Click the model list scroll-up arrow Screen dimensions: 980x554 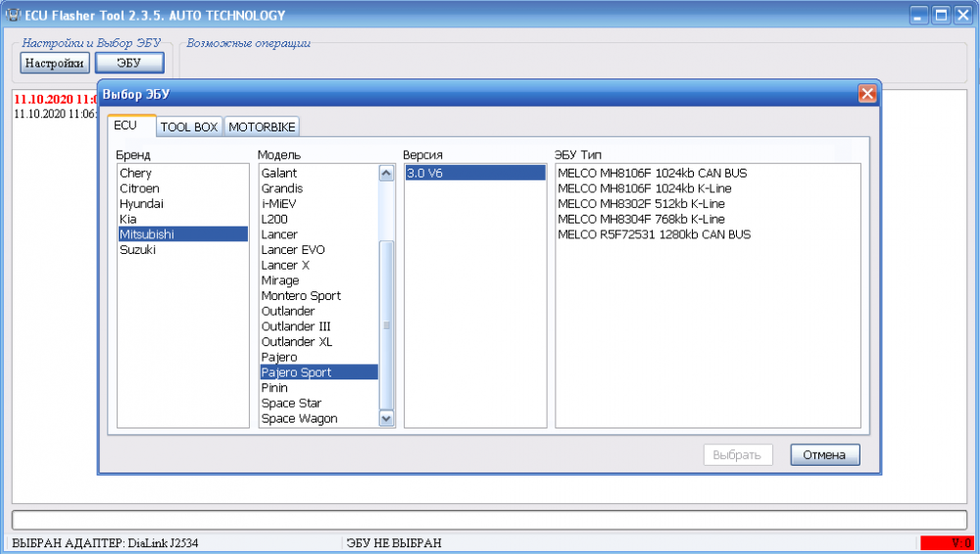point(386,174)
